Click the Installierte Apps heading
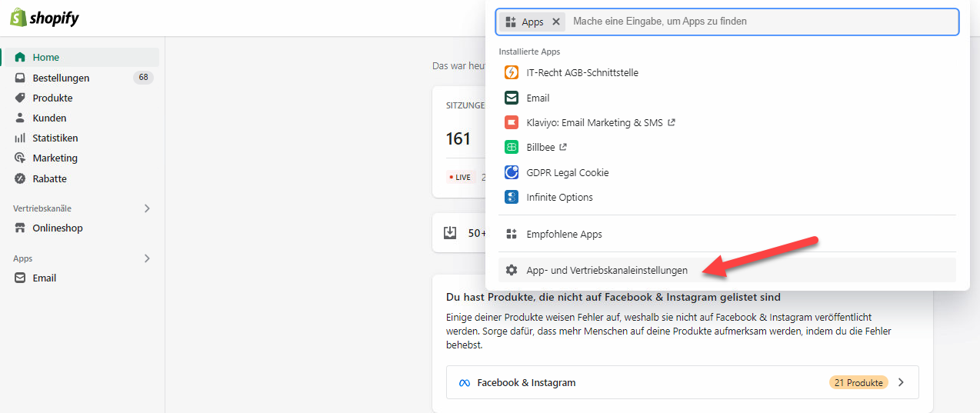Screen dimensions: 980x413 pyautogui.click(x=529, y=52)
